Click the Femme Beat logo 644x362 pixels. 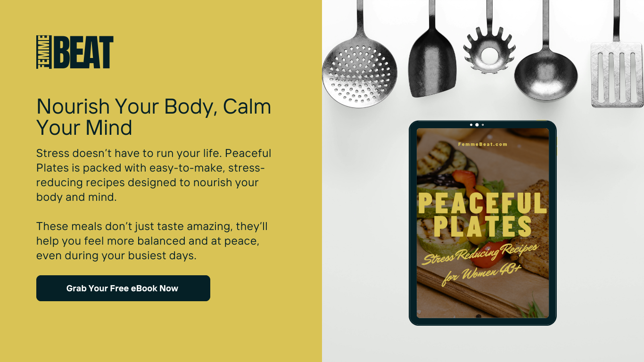point(75,52)
